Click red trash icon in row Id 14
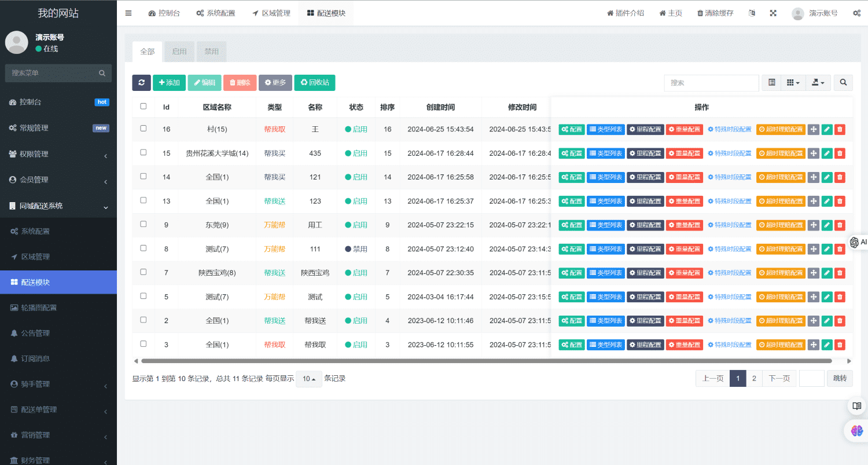The width and height of the screenshot is (868, 465). [x=840, y=177]
